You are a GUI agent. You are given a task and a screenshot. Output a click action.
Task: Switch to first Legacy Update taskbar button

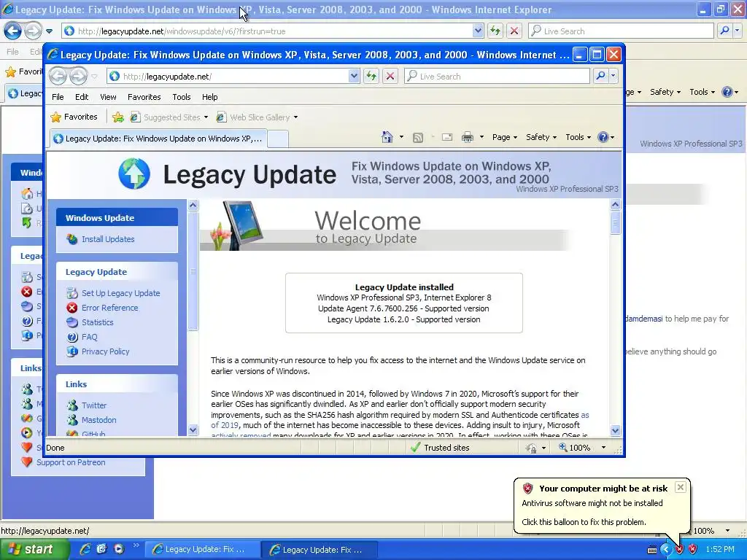pyautogui.click(x=201, y=549)
